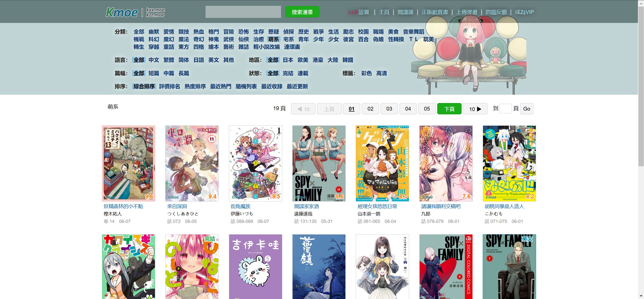Click the Go page jump button

click(x=527, y=109)
